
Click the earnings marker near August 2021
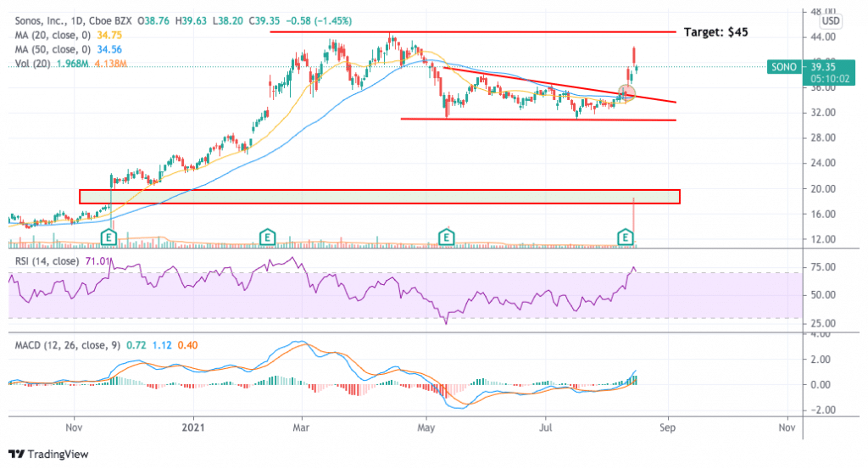pos(625,237)
